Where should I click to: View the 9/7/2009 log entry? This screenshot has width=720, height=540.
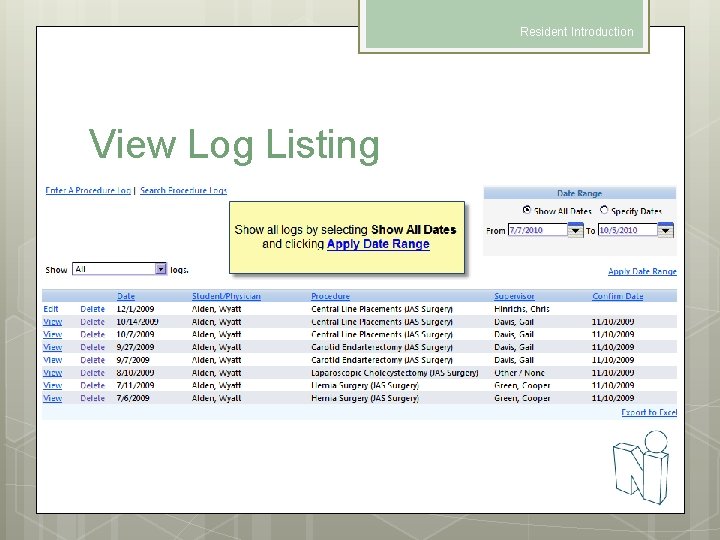[52, 360]
